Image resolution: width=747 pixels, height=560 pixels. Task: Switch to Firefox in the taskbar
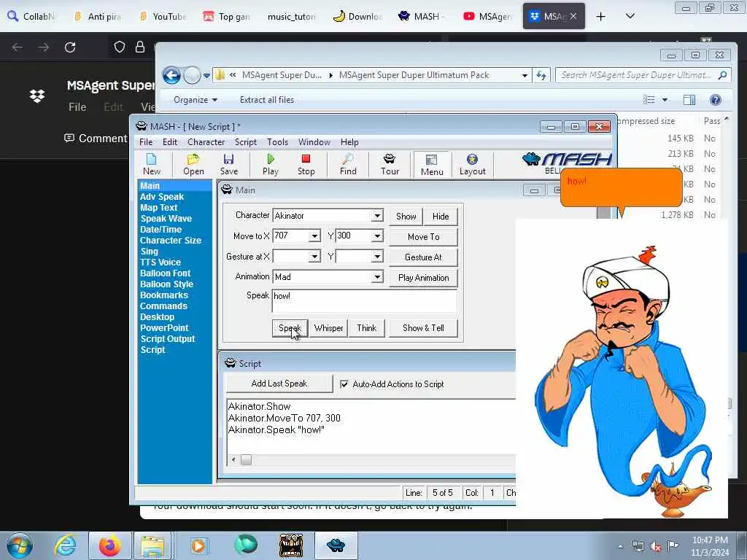110,545
